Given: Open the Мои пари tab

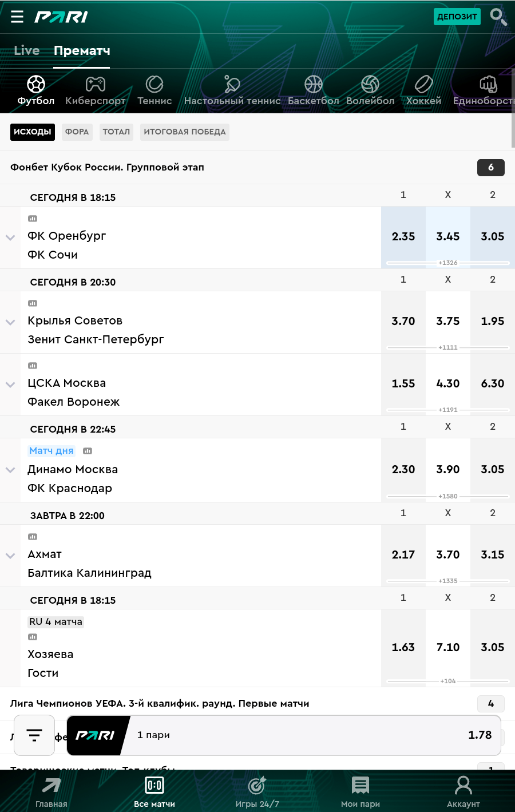Looking at the screenshot, I should tap(360, 791).
